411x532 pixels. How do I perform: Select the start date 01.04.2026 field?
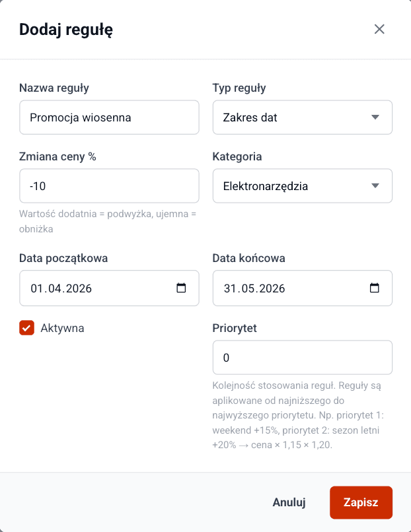[x=99, y=288]
